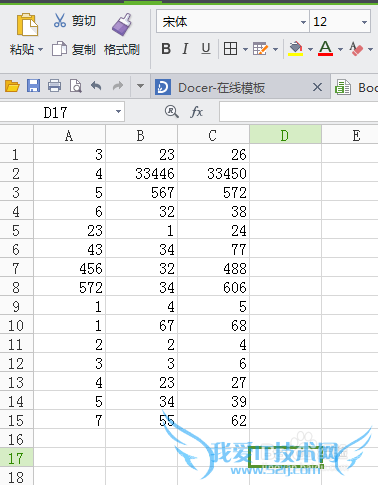Viewport: 378px width, 485px height.
Task: Select cell containing 77
Action: [213, 249]
